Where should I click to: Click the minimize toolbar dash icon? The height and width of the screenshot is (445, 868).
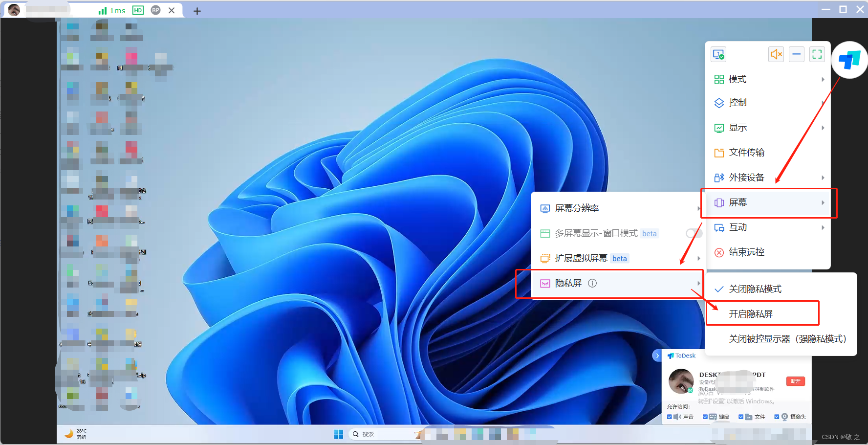[797, 54]
